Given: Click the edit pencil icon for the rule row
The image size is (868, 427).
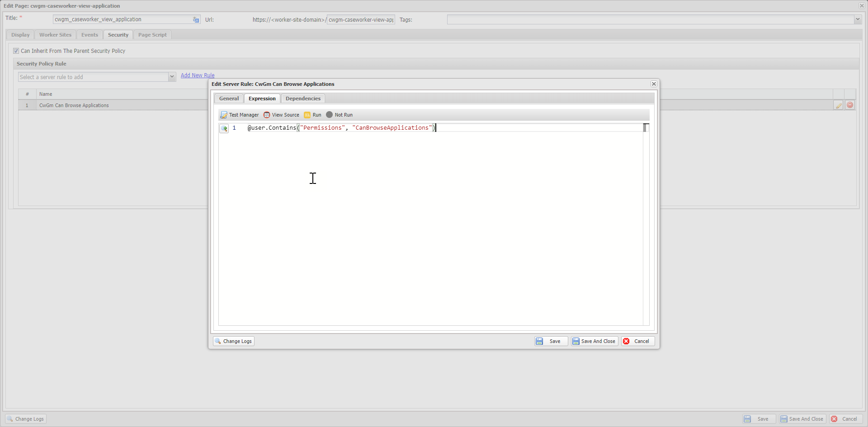Looking at the screenshot, I should tap(839, 105).
